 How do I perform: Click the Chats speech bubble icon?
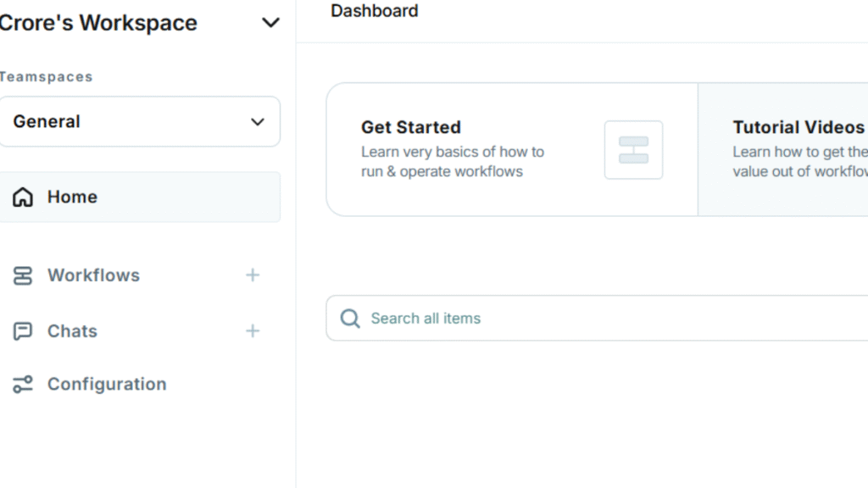22,330
